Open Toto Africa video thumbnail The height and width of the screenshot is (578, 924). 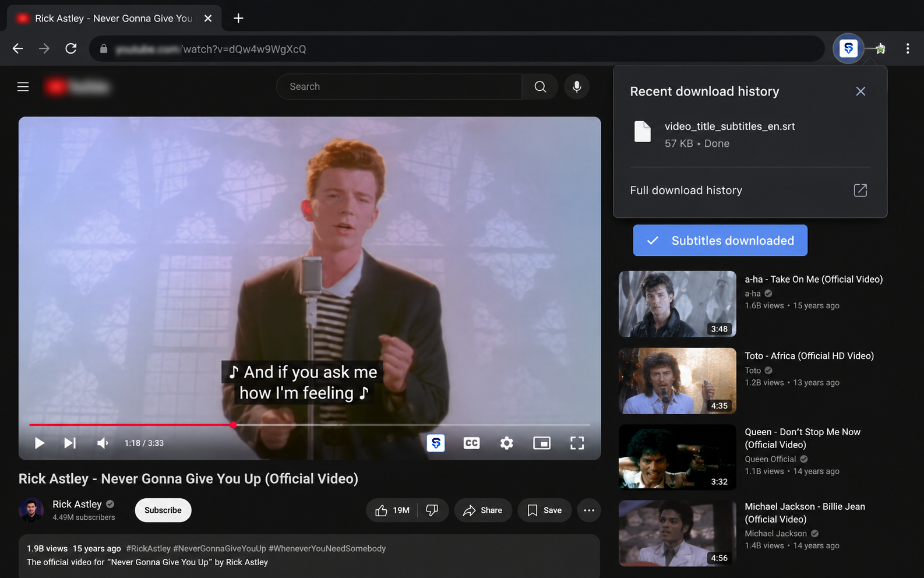(x=678, y=381)
